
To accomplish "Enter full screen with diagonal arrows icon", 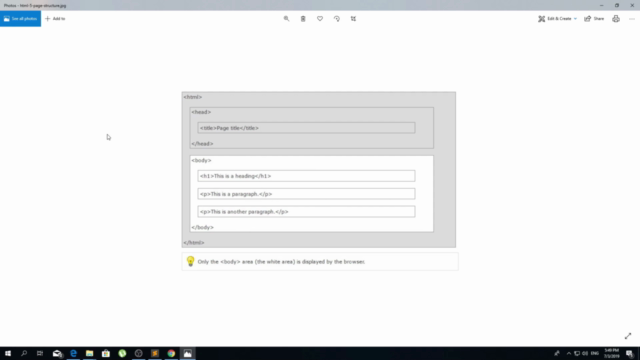I will tap(628, 336).
